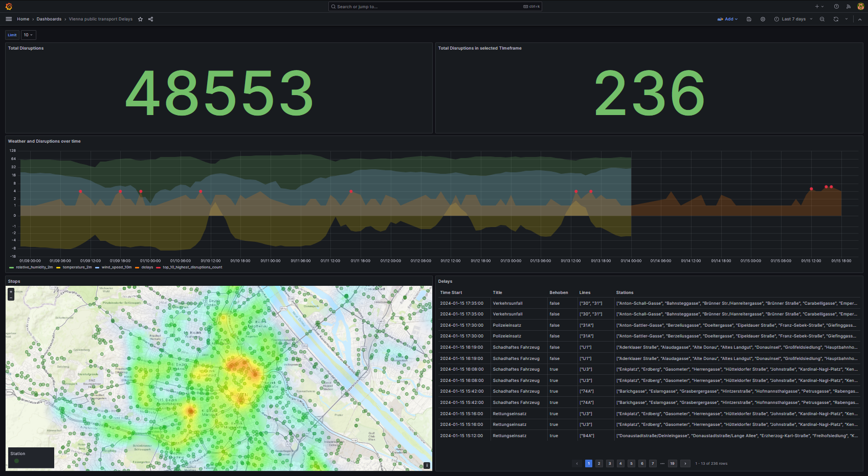
Task: Sort table by Title column
Action: [497, 292]
